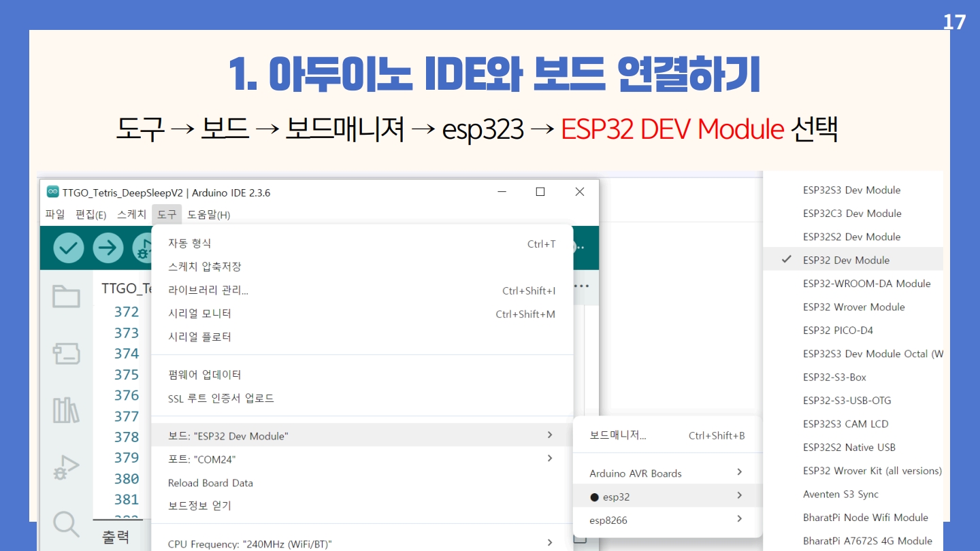This screenshot has width=980, height=551.
Task: Select the checked ESP32 Dev Module board
Action: pos(853,260)
